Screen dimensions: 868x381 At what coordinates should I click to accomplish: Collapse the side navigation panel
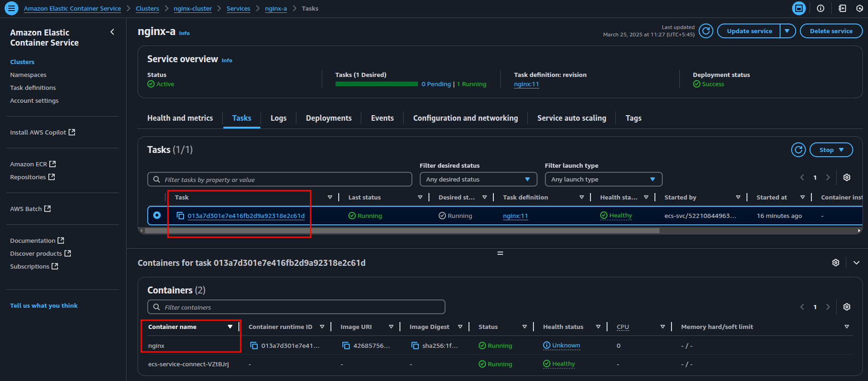[112, 32]
